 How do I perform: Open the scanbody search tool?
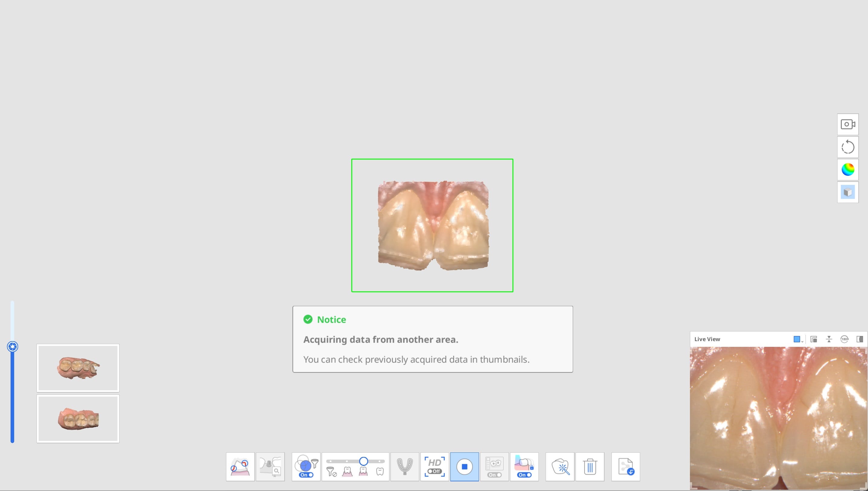[270, 467]
